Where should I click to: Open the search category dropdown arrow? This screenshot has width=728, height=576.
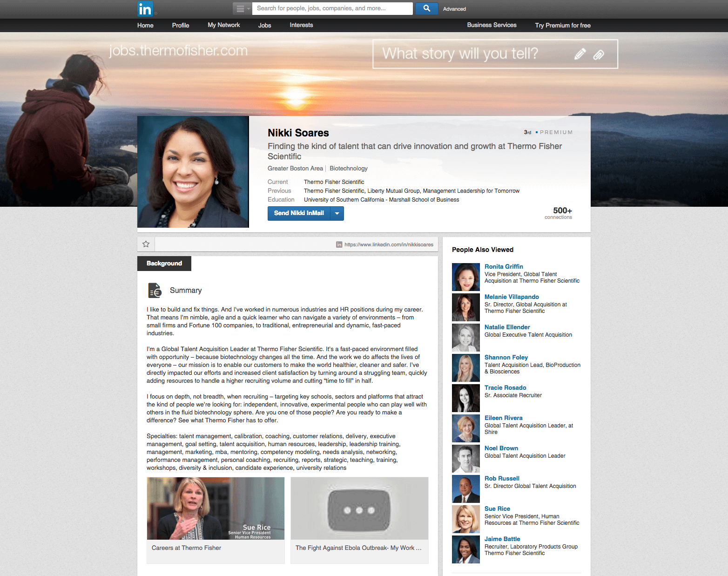pos(248,8)
